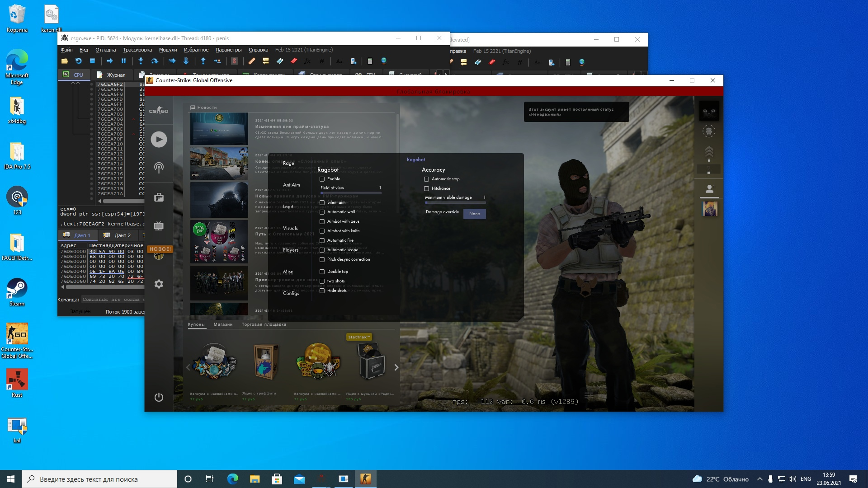
Task: Open the CS:GO watch TV icon
Action: coord(159,226)
